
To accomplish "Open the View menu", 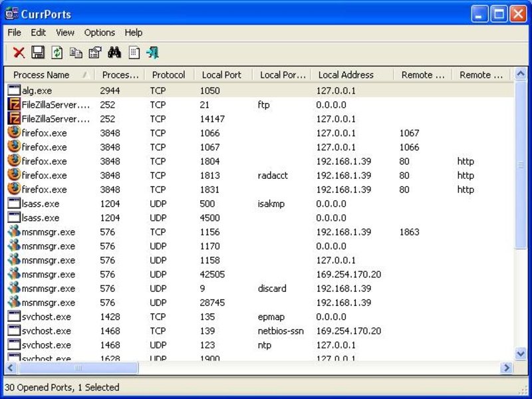I will coord(65,33).
